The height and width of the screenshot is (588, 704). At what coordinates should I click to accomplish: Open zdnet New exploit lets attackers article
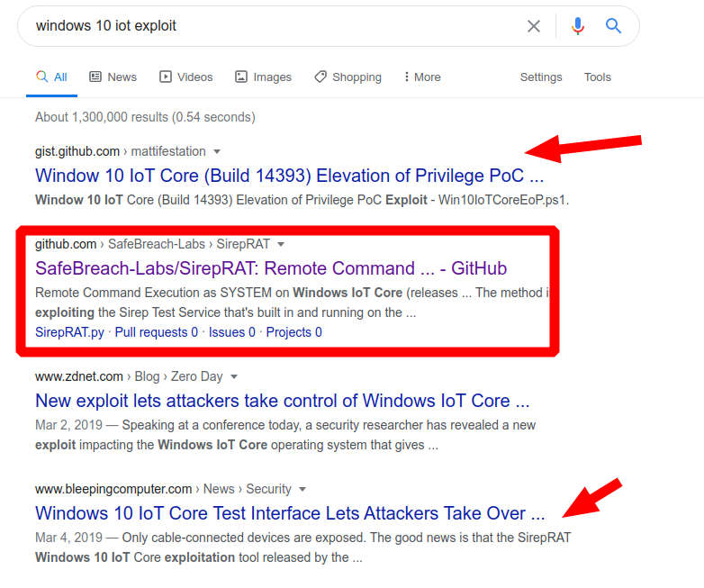tap(282, 401)
